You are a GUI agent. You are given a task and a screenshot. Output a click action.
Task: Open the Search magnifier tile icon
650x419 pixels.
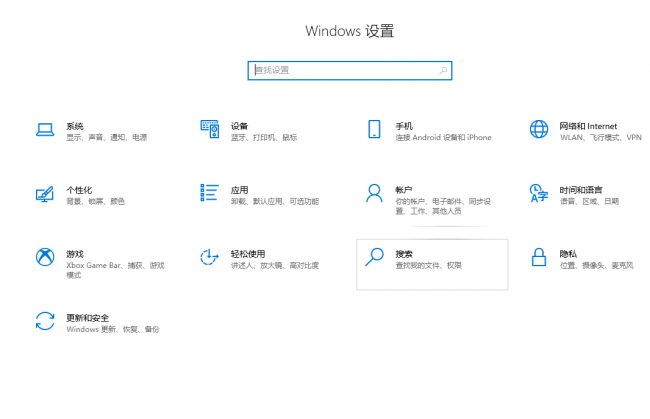[x=374, y=257]
